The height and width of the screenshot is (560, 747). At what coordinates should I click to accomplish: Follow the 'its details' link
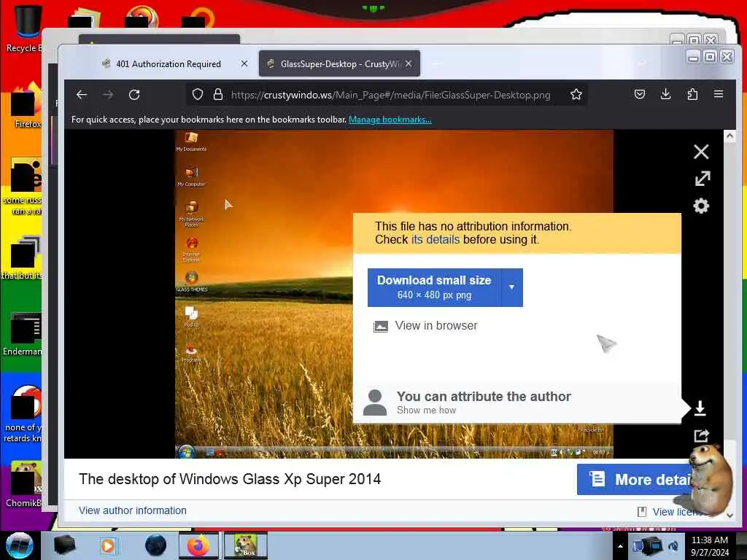(436, 239)
